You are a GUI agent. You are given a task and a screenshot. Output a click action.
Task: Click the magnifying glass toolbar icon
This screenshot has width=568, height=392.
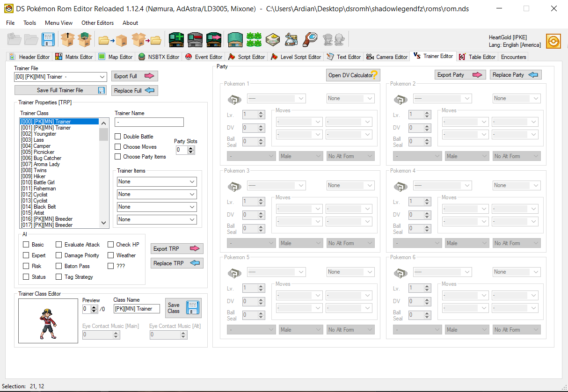(310, 40)
